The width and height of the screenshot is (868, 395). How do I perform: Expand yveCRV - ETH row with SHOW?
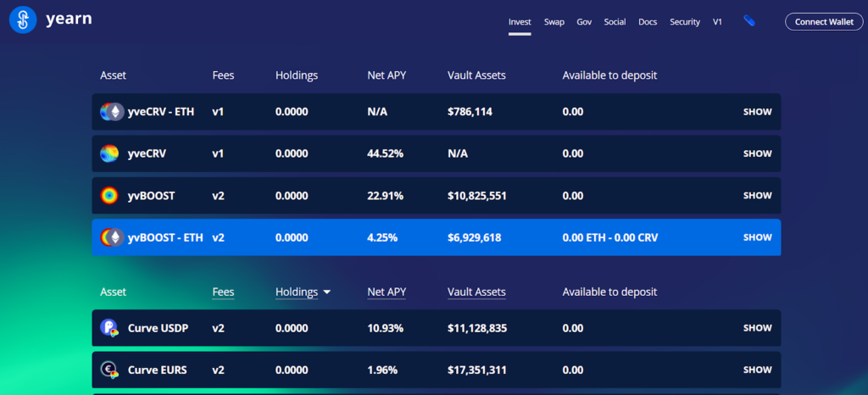[757, 112]
